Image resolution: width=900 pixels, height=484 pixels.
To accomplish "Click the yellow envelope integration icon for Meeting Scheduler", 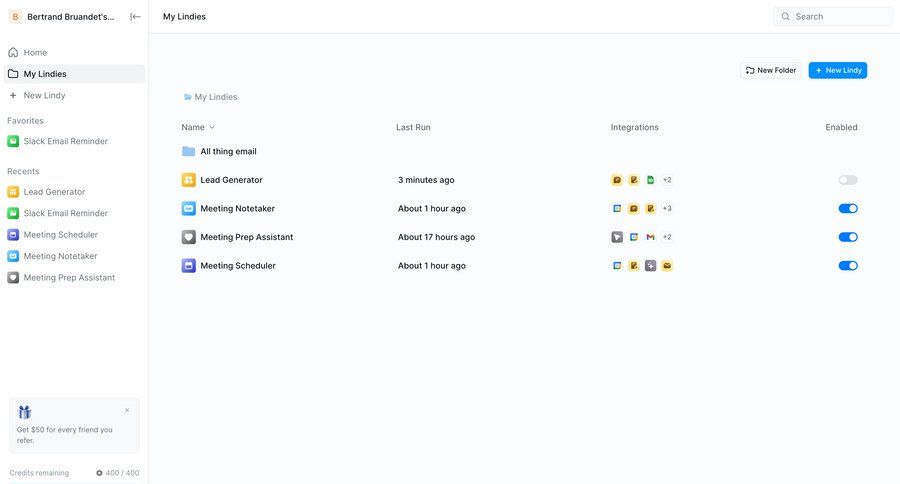I will pyautogui.click(x=667, y=266).
